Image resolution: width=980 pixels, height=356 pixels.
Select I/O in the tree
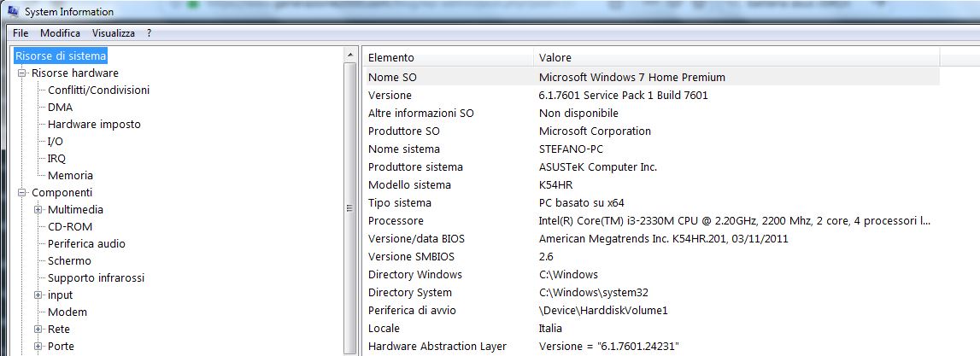[x=55, y=142]
